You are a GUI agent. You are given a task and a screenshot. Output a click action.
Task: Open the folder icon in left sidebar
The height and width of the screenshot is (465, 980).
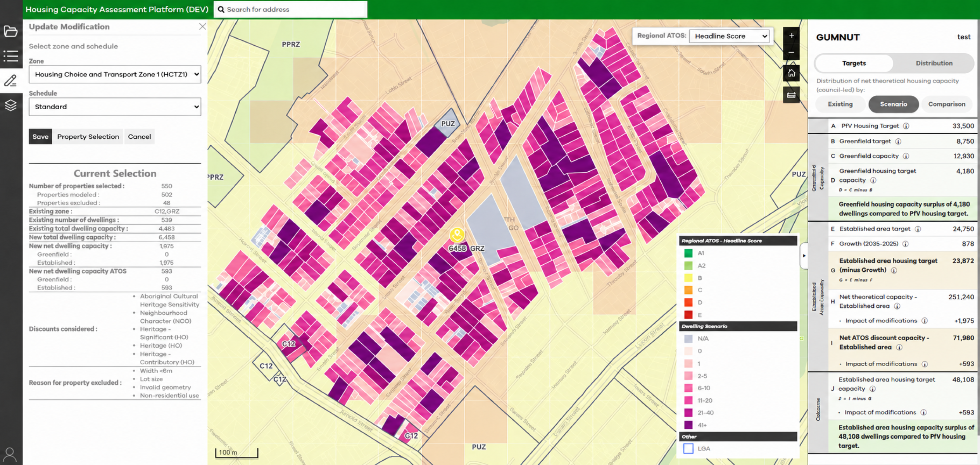click(x=10, y=31)
